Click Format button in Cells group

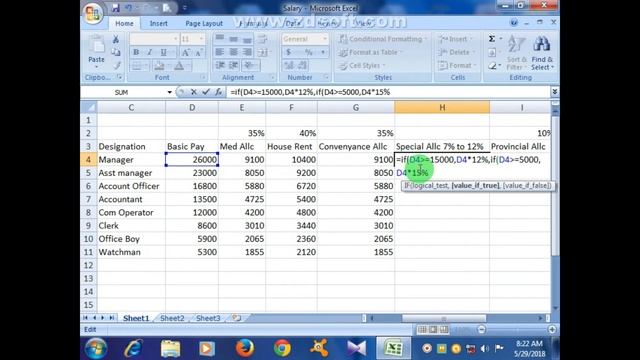click(x=457, y=65)
